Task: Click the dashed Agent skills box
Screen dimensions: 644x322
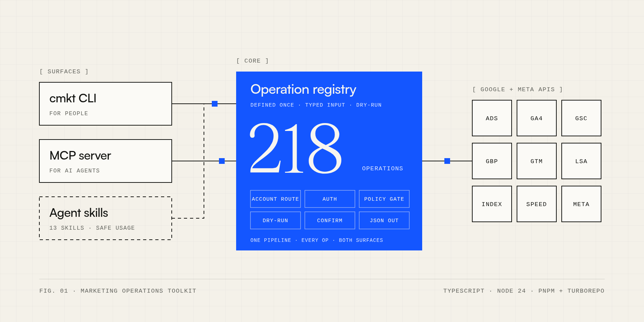Action: (x=106, y=218)
